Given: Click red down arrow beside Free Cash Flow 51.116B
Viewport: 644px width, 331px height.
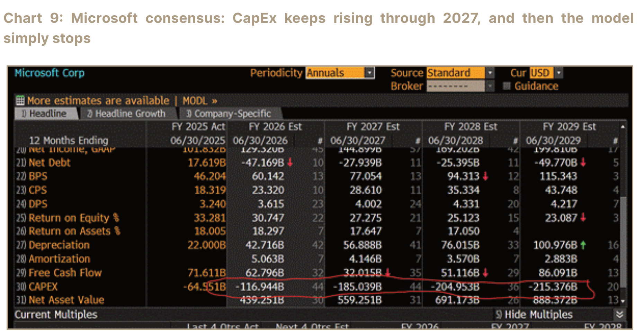Looking at the screenshot, I should pos(485,273).
